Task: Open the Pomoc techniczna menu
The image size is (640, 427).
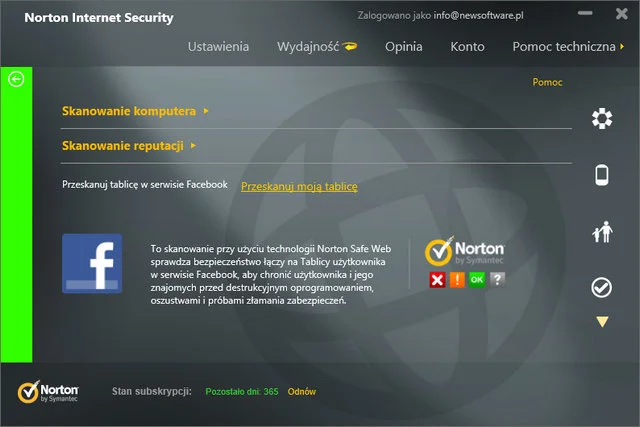Action: click(564, 47)
